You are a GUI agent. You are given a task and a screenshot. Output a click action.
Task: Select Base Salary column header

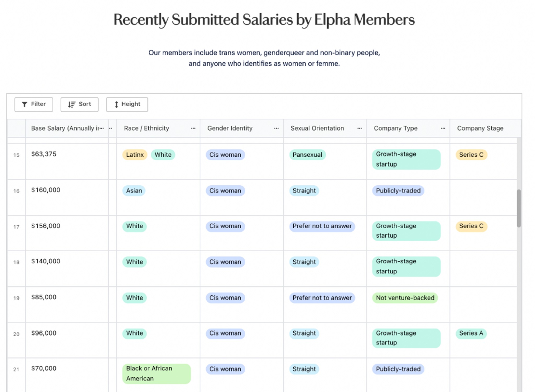click(67, 128)
